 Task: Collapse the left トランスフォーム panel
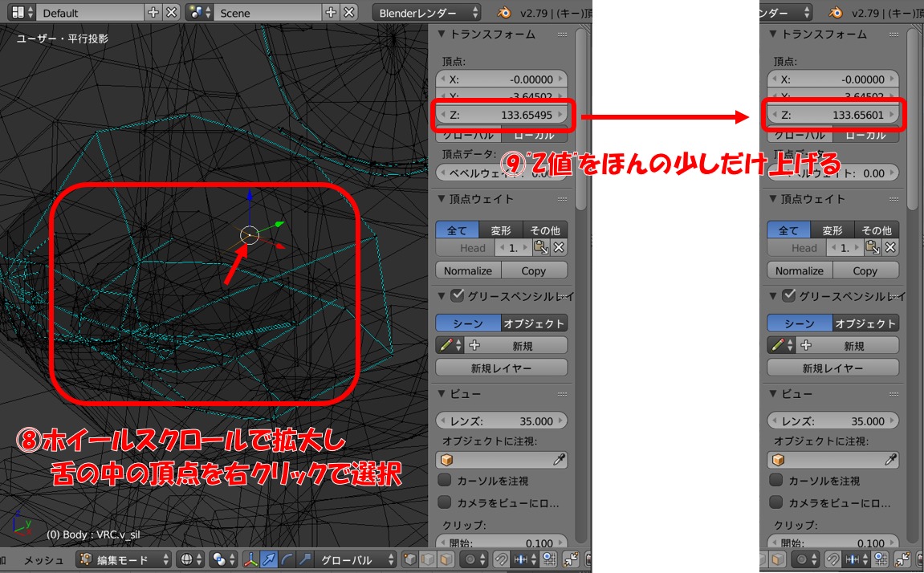click(442, 35)
